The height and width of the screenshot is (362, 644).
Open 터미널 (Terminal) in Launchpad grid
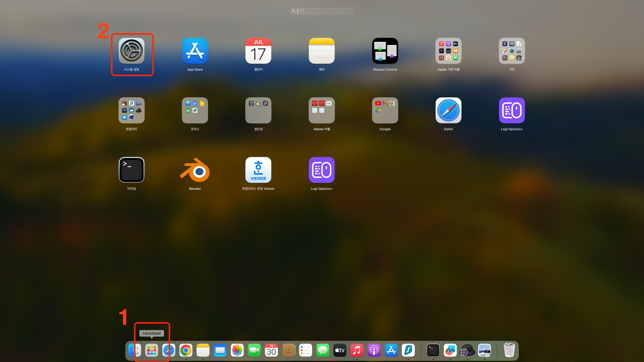[x=131, y=170]
